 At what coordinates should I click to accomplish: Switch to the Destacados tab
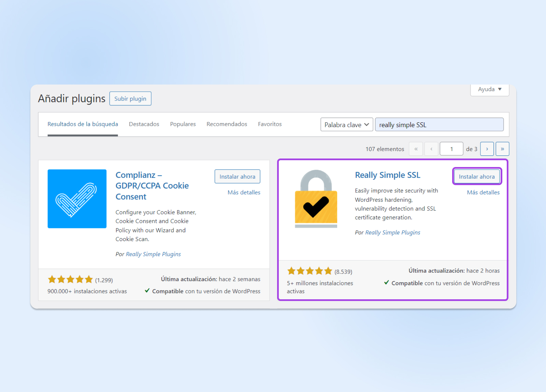(144, 124)
